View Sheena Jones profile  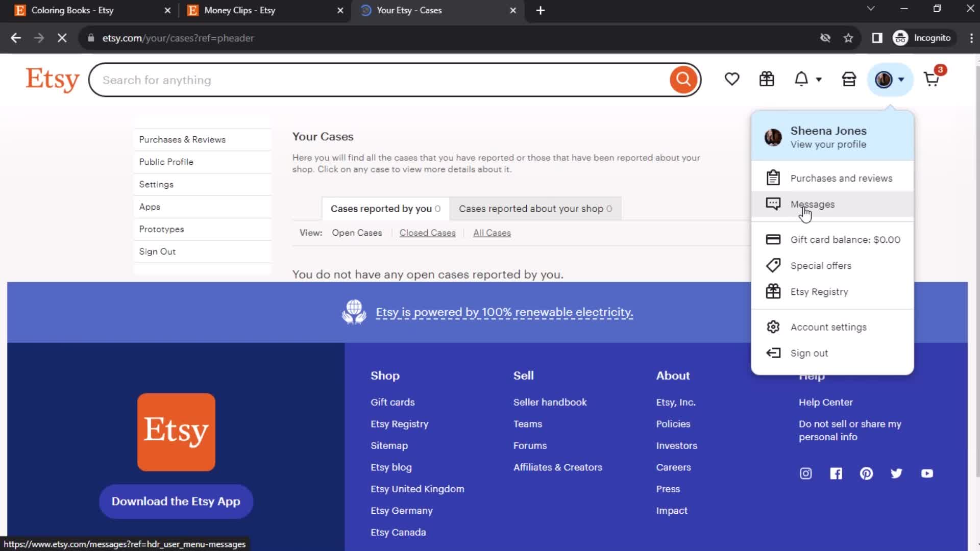click(832, 137)
